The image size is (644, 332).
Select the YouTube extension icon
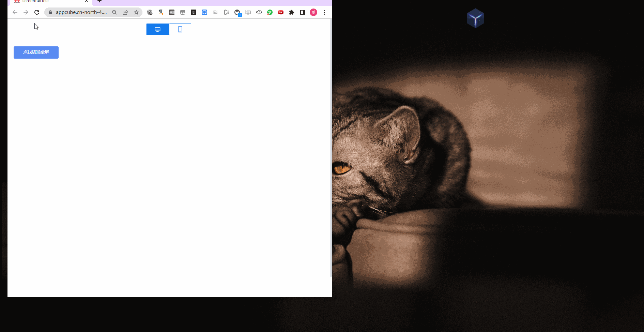pos(281,12)
